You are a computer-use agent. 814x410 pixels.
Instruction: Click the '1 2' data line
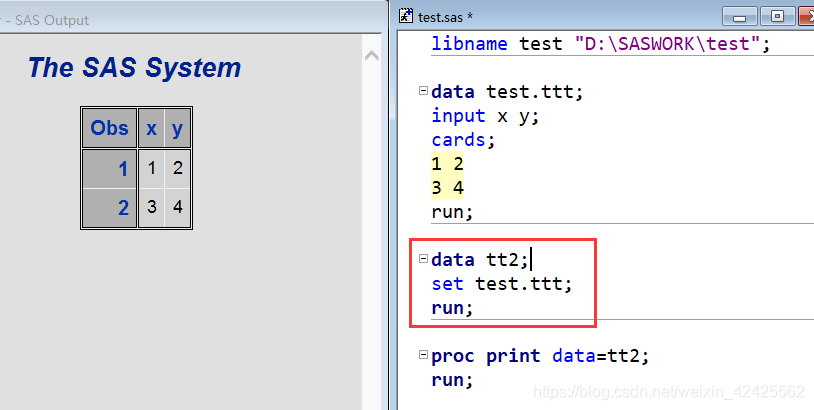click(x=447, y=164)
